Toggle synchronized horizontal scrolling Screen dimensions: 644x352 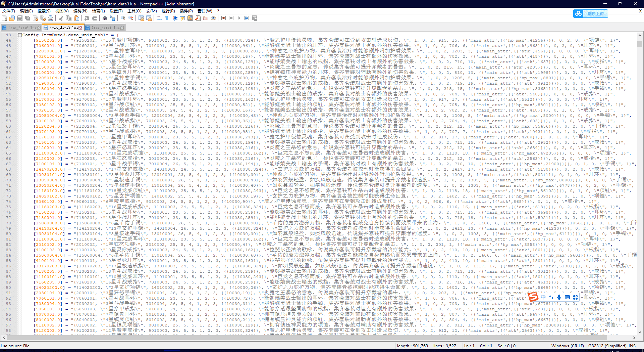click(149, 18)
